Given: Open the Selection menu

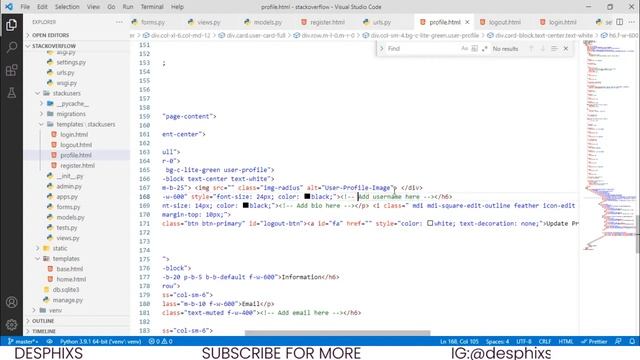Looking at the screenshot, I should (x=67, y=7).
